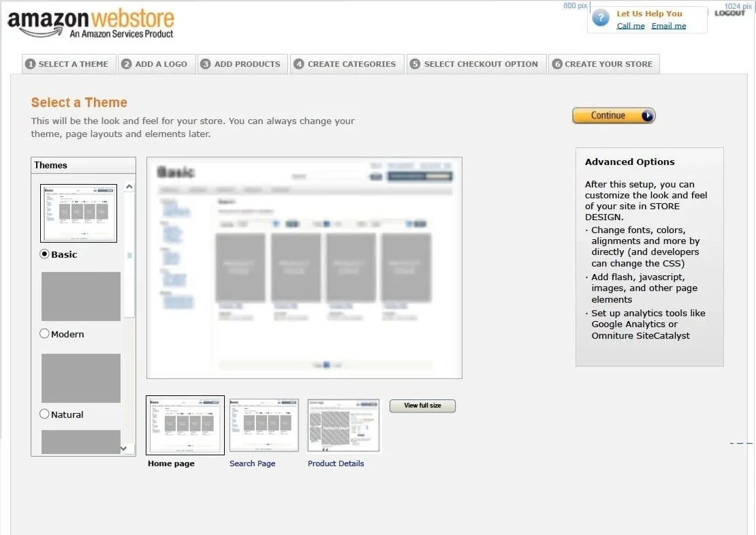Image resolution: width=756 pixels, height=535 pixels.
Task: Click the Home page label
Action: (171, 463)
